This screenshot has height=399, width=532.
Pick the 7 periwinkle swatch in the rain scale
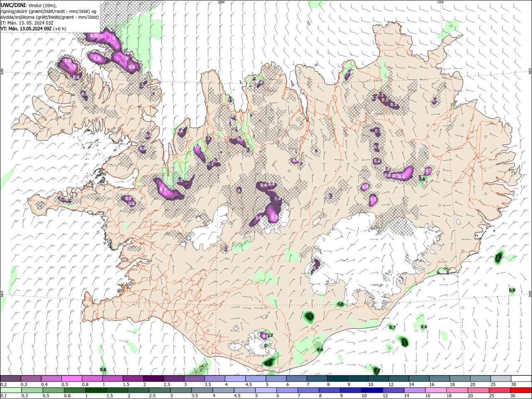(308, 390)
